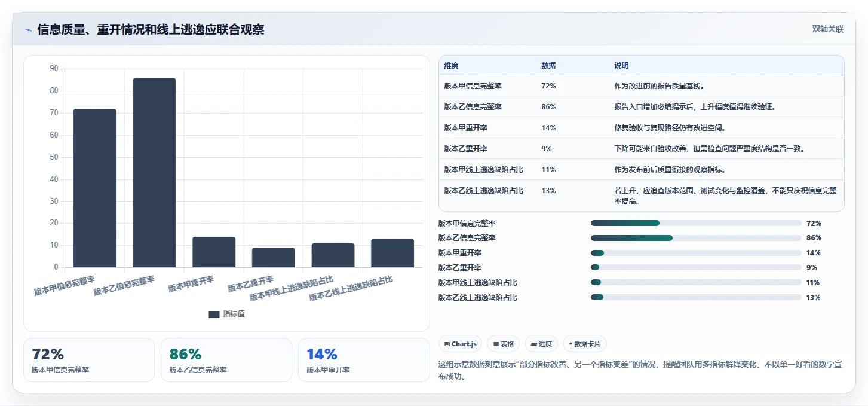Click the 版本甲信息完整率 progress bar

click(x=696, y=223)
